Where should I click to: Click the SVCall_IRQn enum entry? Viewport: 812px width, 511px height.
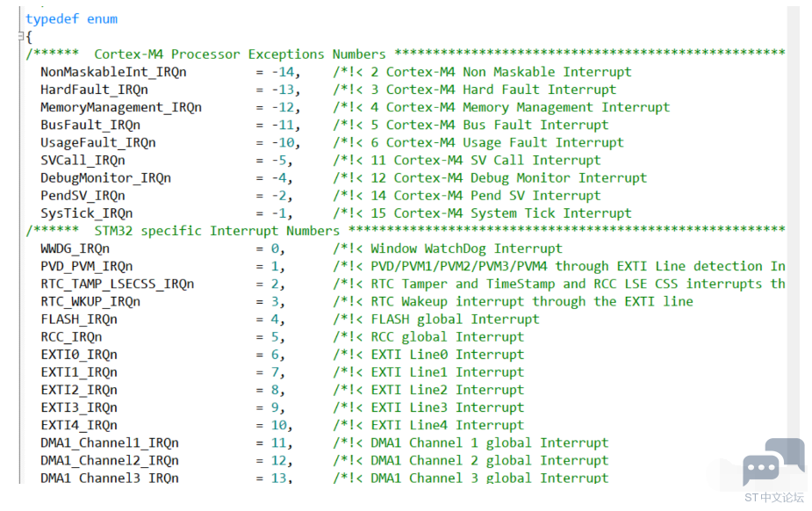tap(83, 160)
